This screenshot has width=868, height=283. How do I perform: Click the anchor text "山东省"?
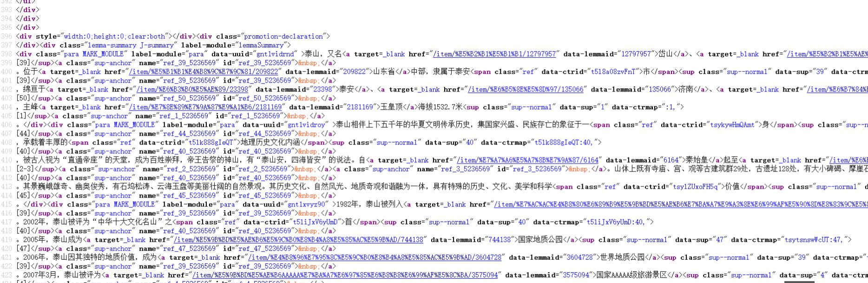384,72
